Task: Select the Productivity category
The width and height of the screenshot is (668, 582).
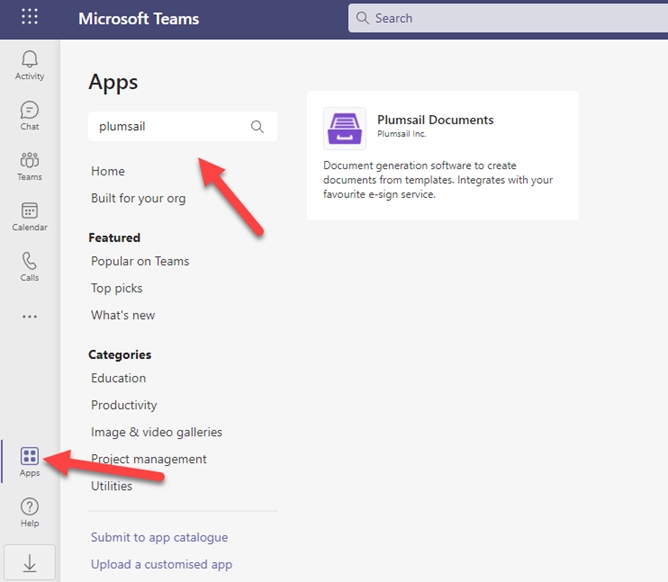Action: click(x=124, y=405)
